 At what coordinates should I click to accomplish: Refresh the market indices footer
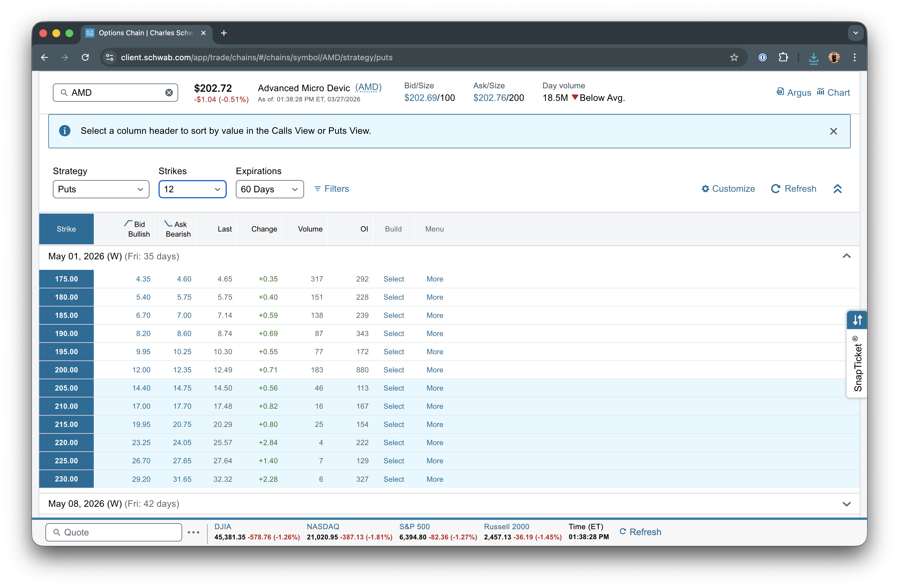click(x=640, y=532)
